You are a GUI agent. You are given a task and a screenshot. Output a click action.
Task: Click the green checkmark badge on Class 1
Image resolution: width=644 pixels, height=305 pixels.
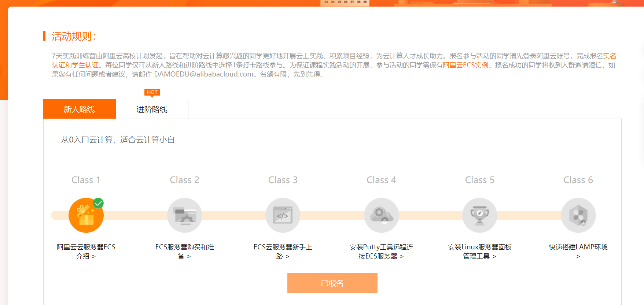click(x=98, y=203)
